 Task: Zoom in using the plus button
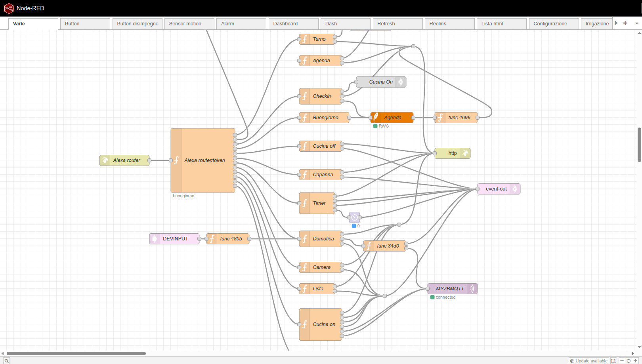(x=635, y=361)
